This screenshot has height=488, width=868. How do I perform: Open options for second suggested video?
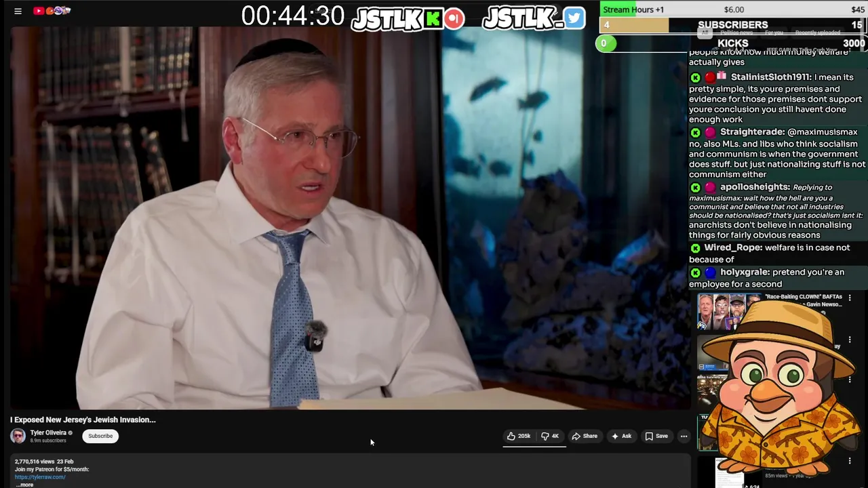pyautogui.click(x=850, y=340)
